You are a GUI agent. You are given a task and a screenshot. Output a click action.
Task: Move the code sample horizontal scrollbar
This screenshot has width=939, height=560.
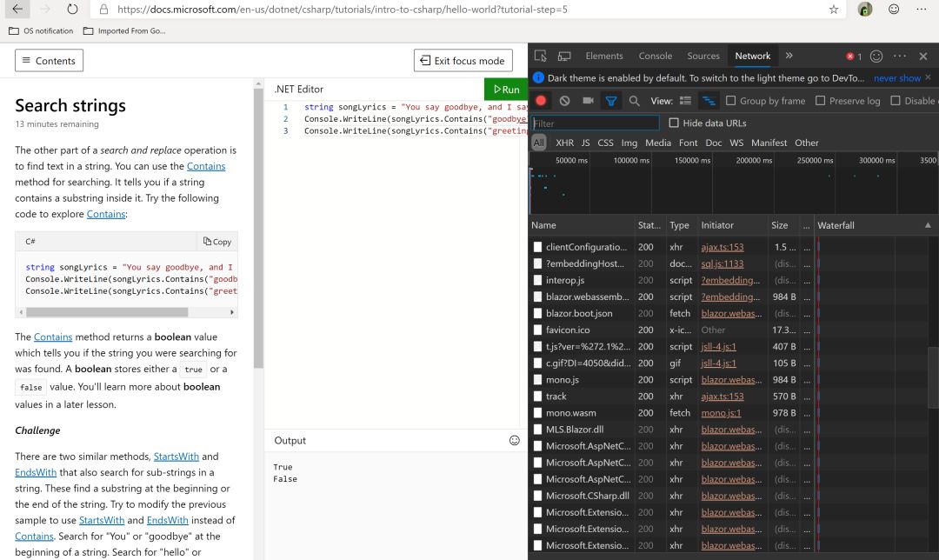pos(107,312)
